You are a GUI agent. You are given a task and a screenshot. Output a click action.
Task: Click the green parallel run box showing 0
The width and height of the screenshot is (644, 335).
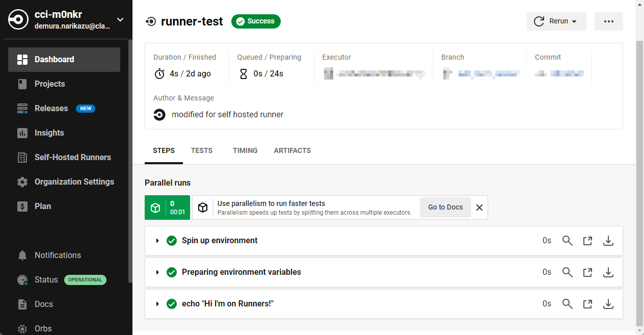pos(167,207)
